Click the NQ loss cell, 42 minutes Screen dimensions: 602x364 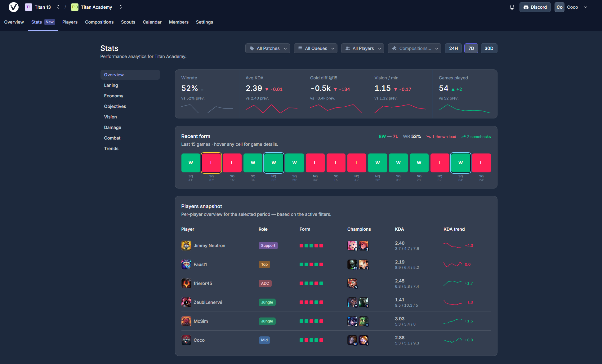[357, 163]
